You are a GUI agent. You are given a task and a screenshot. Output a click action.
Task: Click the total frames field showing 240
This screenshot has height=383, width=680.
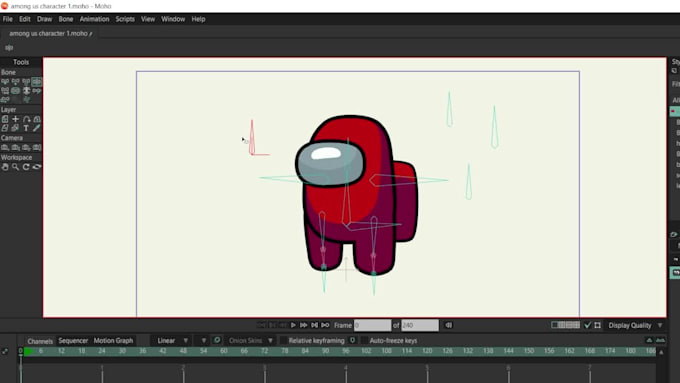[x=420, y=325]
